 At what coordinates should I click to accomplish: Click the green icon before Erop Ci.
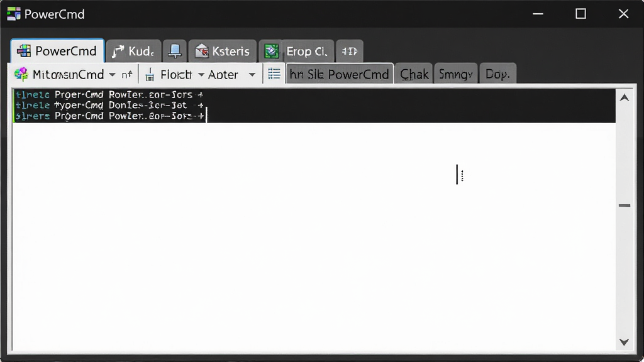point(271,52)
